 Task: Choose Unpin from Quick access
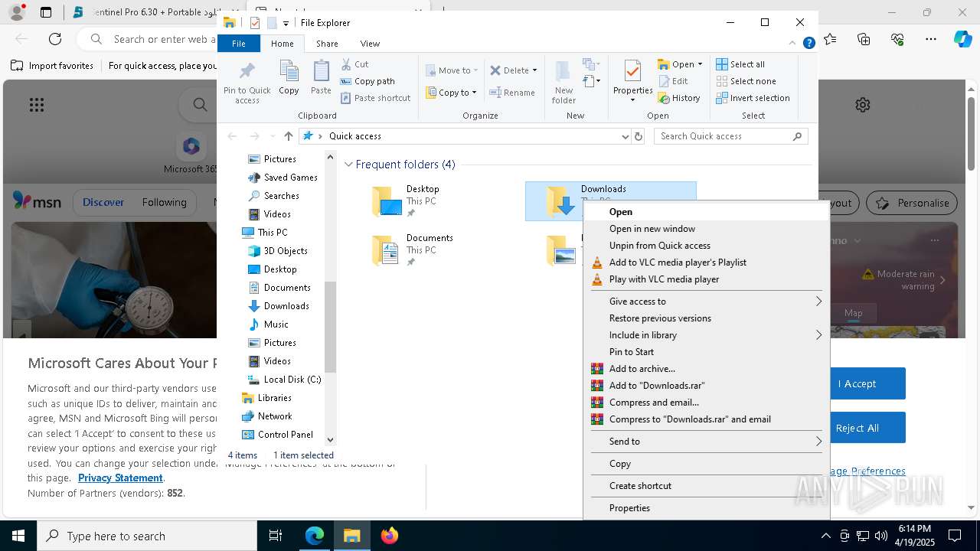coord(706,246)
